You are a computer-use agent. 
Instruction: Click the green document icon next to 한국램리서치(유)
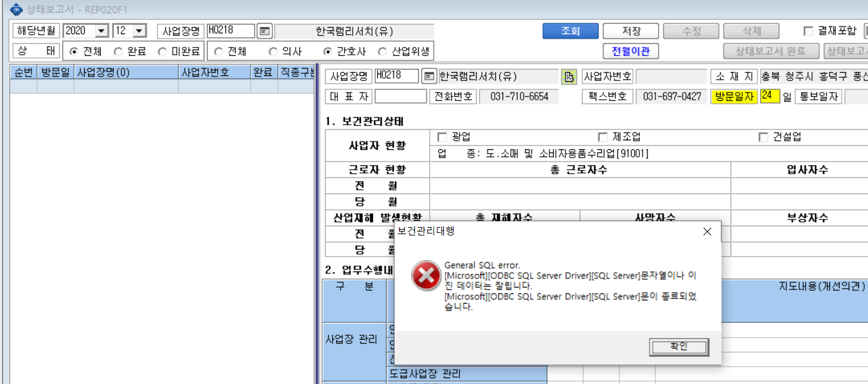point(569,77)
